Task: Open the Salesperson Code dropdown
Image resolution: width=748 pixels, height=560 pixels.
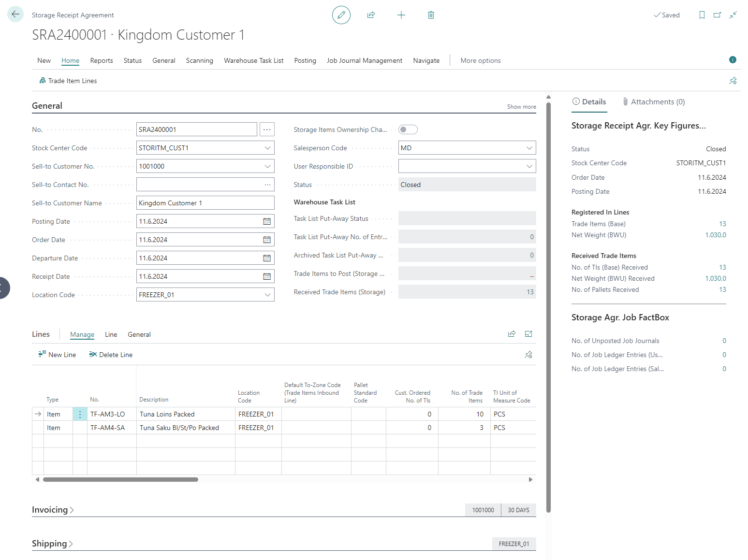Action: pyautogui.click(x=529, y=148)
